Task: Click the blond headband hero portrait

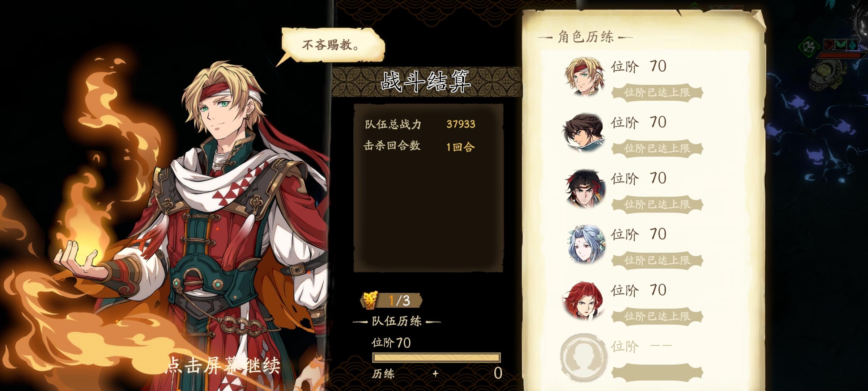Action: point(584,76)
